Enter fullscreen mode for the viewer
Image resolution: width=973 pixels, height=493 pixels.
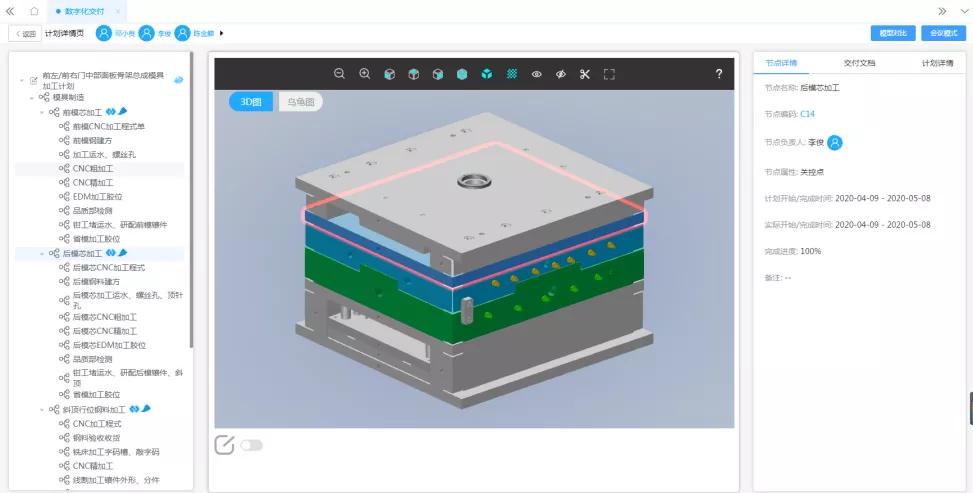tap(609, 75)
